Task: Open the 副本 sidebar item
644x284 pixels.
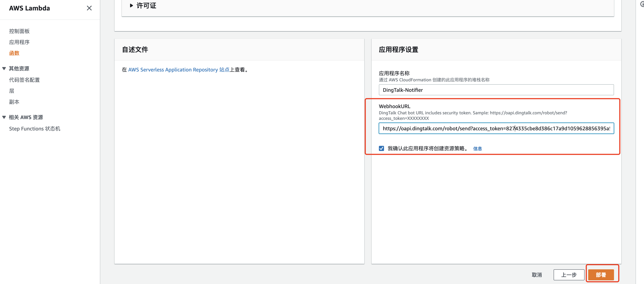Action: (x=14, y=102)
